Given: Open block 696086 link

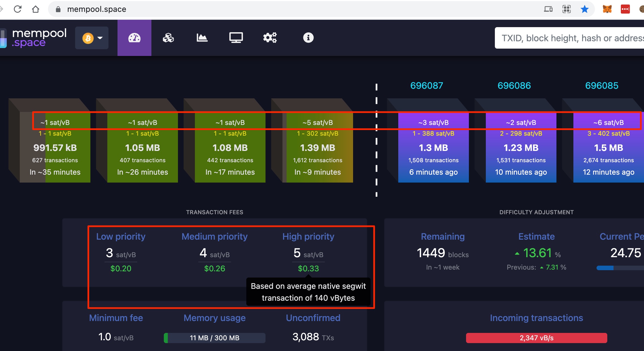Looking at the screenshot, I should pos(514,86).
